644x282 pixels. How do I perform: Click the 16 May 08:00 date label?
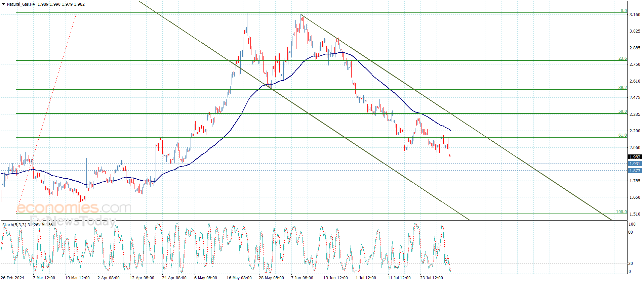(x=239, y=278)
